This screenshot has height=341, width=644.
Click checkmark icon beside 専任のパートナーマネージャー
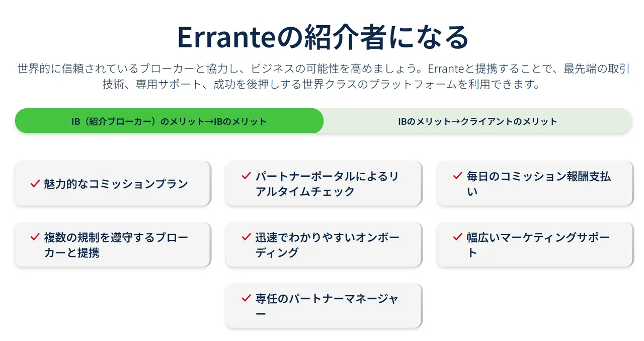pyautogui.click(x=246, y=298)
